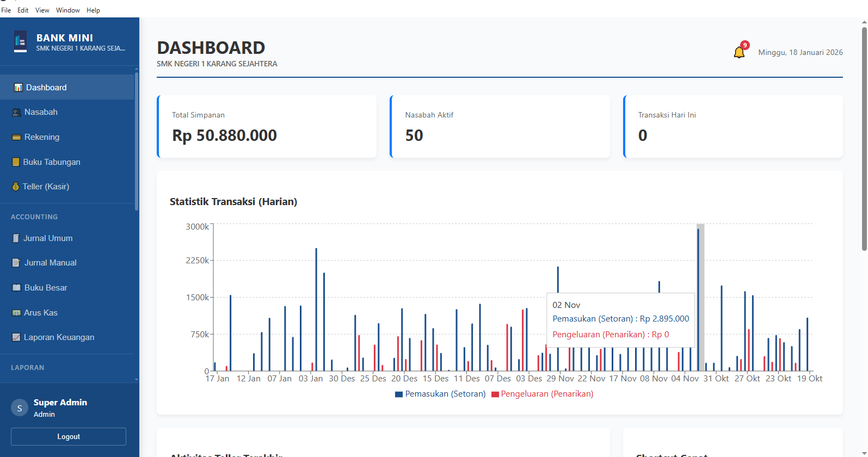Click the notification bell icon
This screenshot has height=457, width=868.
pyautogui.click(x=739, y=52)
